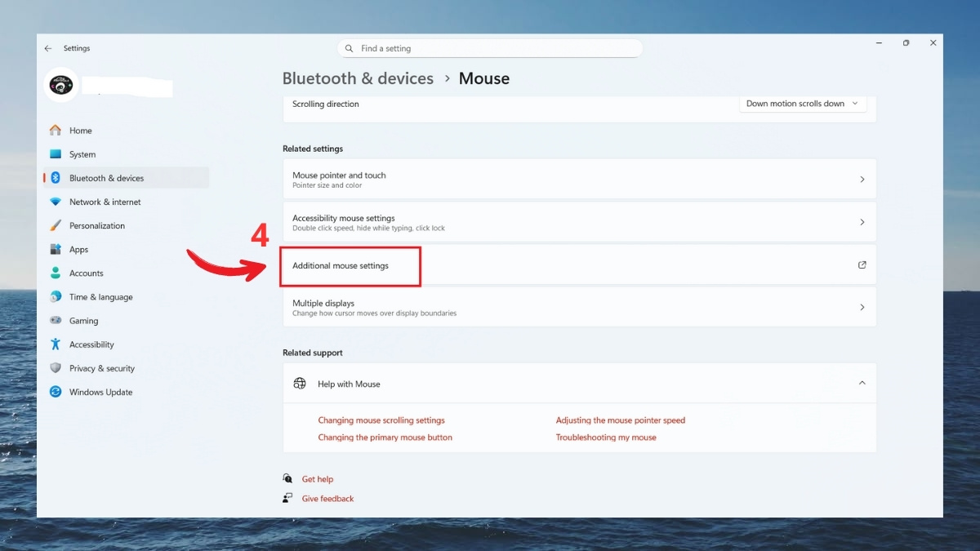
Task: Open the Privacy & security shield icon
Action: coord(55,367)
